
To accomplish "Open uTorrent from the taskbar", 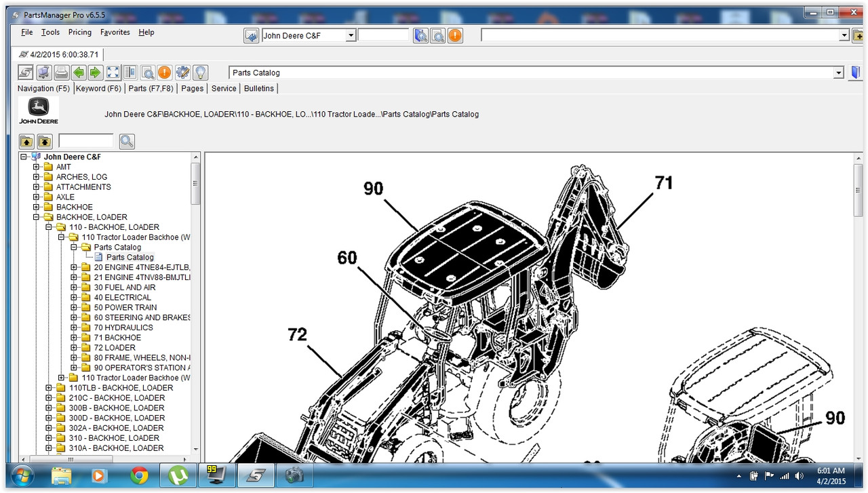I will (x=178, y=476).
